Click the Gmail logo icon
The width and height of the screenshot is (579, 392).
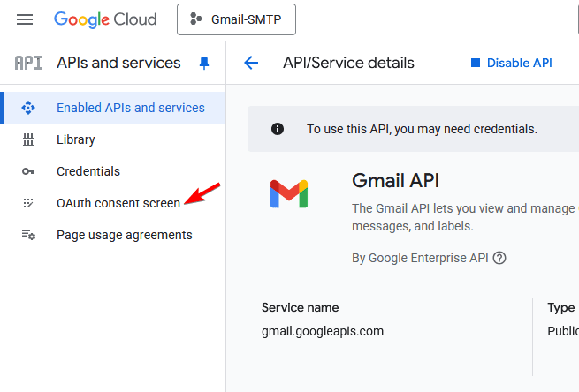pos(289,194)
